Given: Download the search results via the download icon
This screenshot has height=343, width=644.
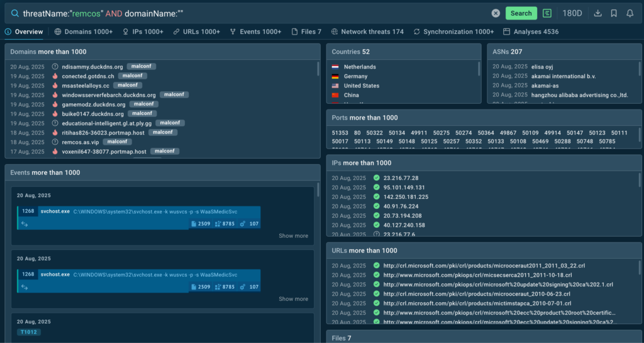Looking at the screenshot, I should pos(598,13).
